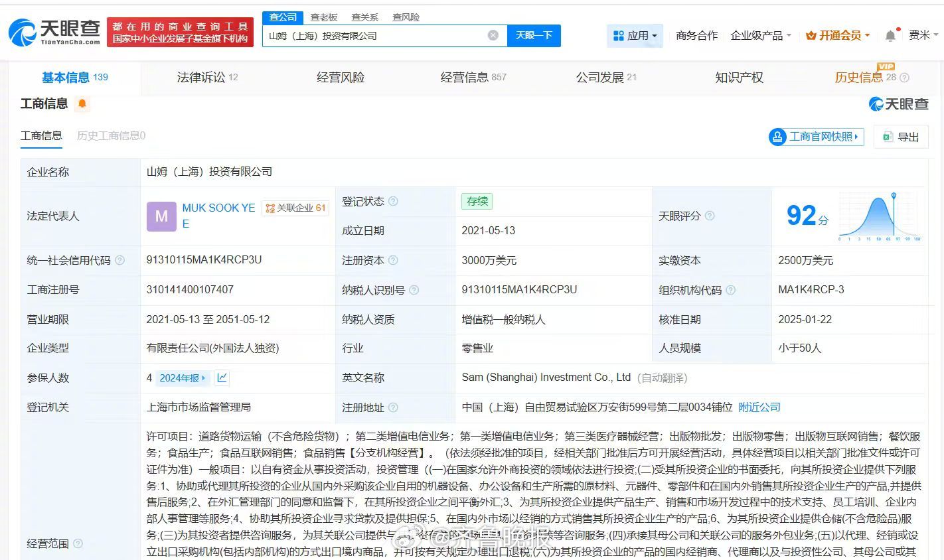Click the 2500万美元 paid-in capital value
The image size is (944, 560).
point(806,261)
